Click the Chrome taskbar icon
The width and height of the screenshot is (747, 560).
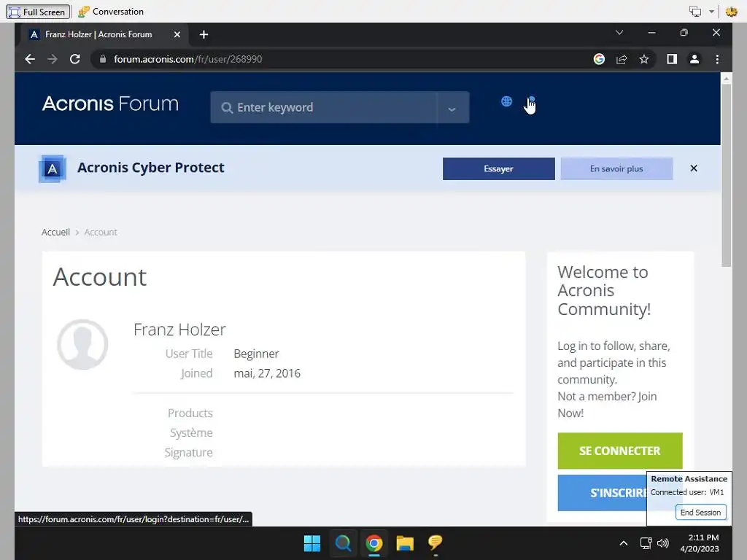click(x=374, y=542)
